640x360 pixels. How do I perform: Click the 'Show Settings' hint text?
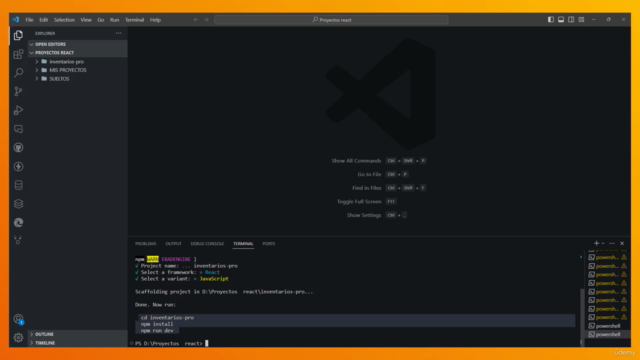(x=364, y=215)
